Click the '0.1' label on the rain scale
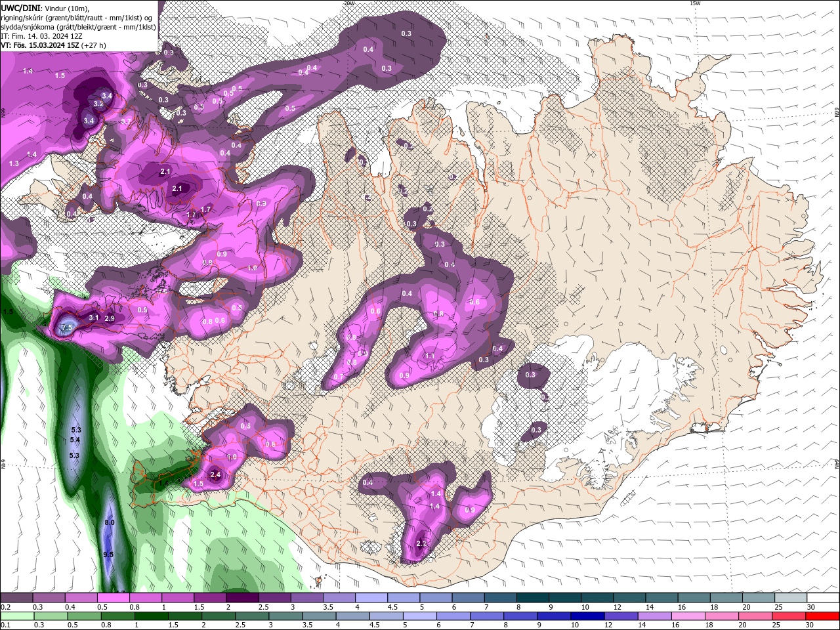The image size is (840, 630). click(x=6, y=625)
